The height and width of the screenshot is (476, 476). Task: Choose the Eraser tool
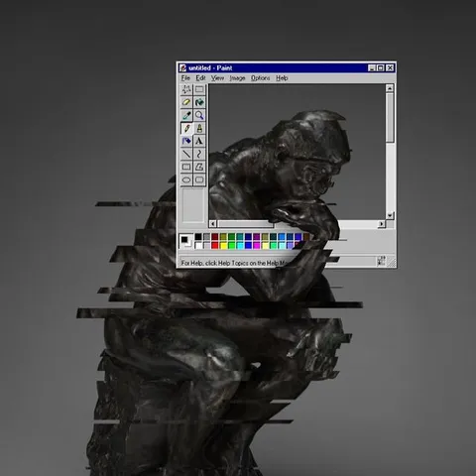186,102
